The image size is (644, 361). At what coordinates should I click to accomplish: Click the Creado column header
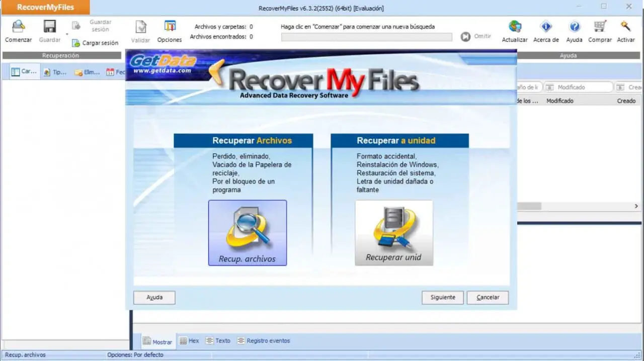pos(626,101)
